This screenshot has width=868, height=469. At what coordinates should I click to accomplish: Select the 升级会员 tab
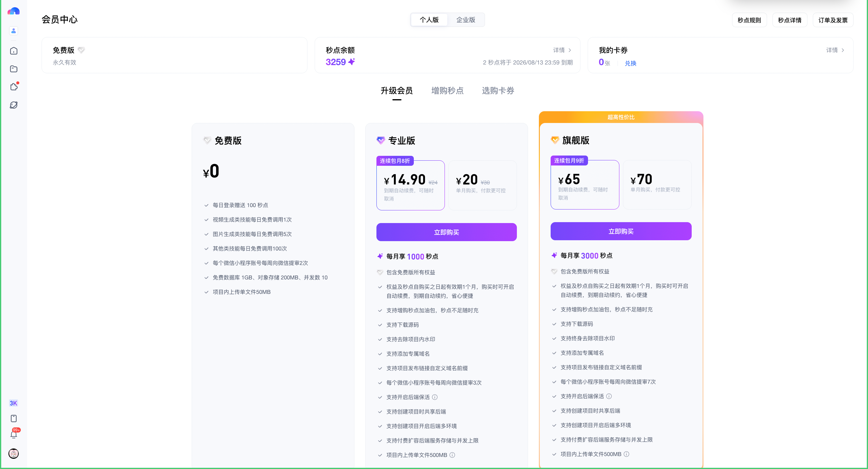pos(397,91)
